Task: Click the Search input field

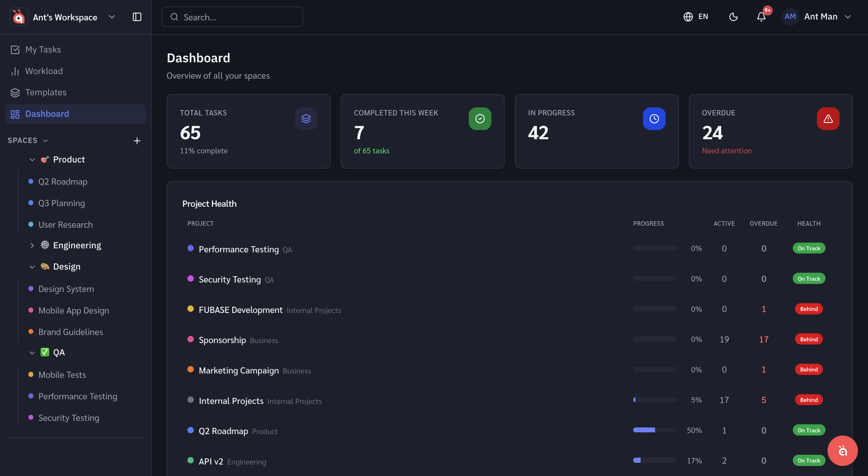Action: point(232,17)
